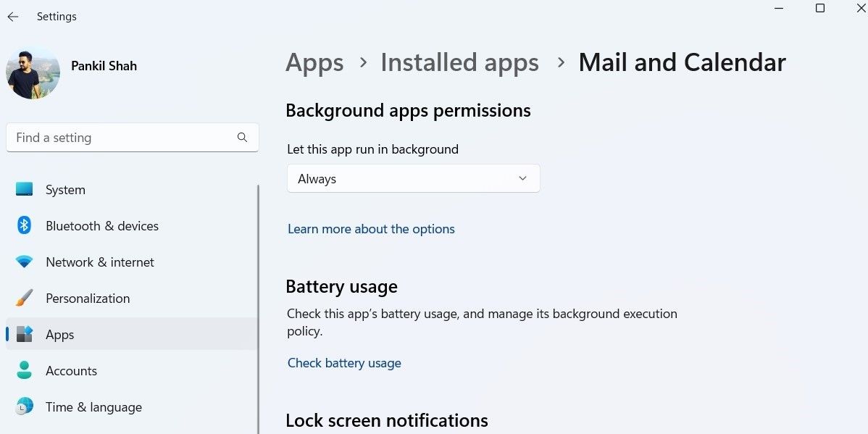Click the magnifier search icon

242,137
